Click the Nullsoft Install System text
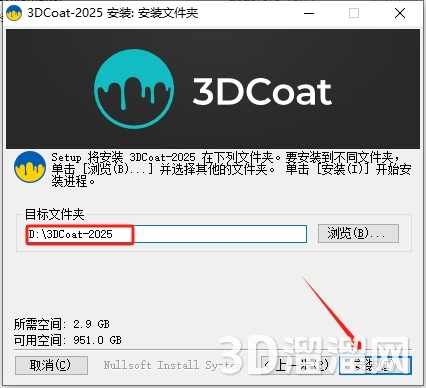This screenshot has height=388, width=426. (172, 365)
